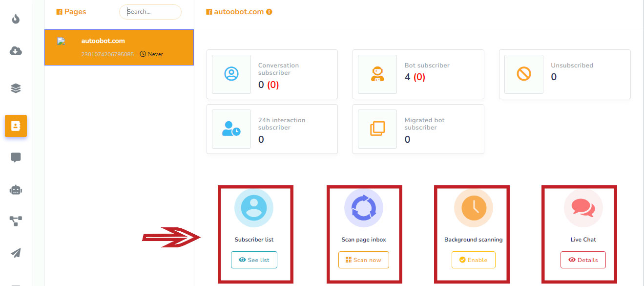Click the highlighted contact book sidebar icon
644x286 pixels.
coord(16,126)
